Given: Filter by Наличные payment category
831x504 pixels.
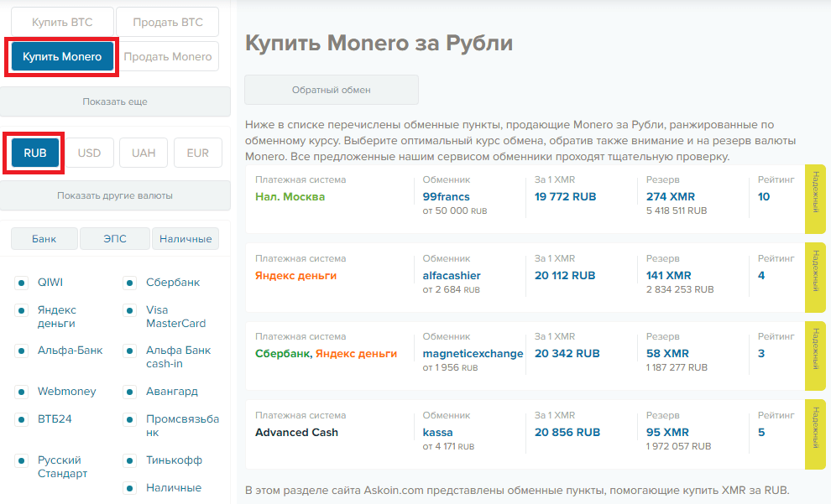Looking at the screenshot, I should coord(186,239).
